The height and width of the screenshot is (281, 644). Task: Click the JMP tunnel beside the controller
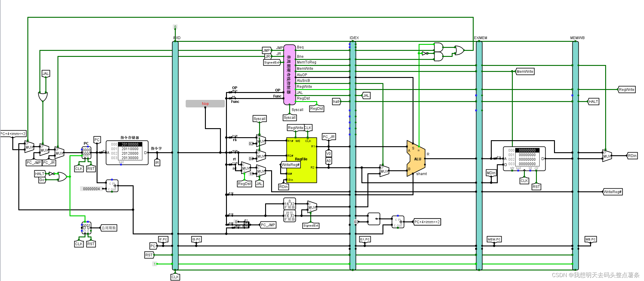click(x=267, y=51)
